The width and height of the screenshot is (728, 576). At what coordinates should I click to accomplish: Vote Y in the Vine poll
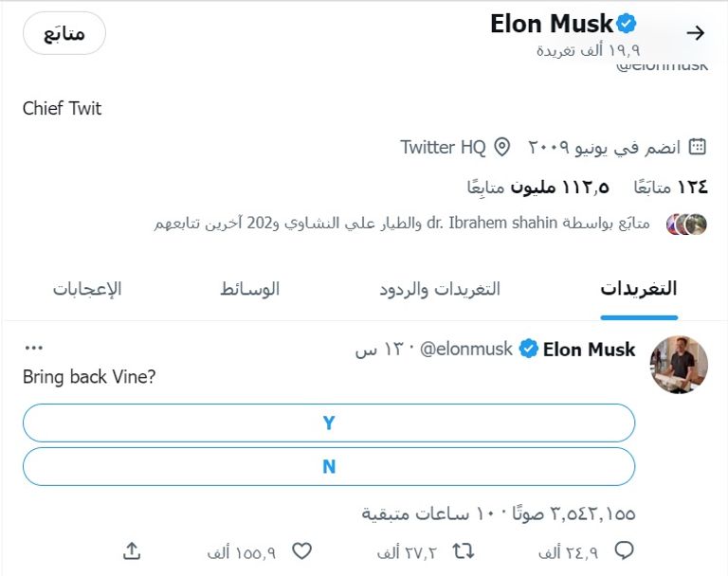click(328, 423)
